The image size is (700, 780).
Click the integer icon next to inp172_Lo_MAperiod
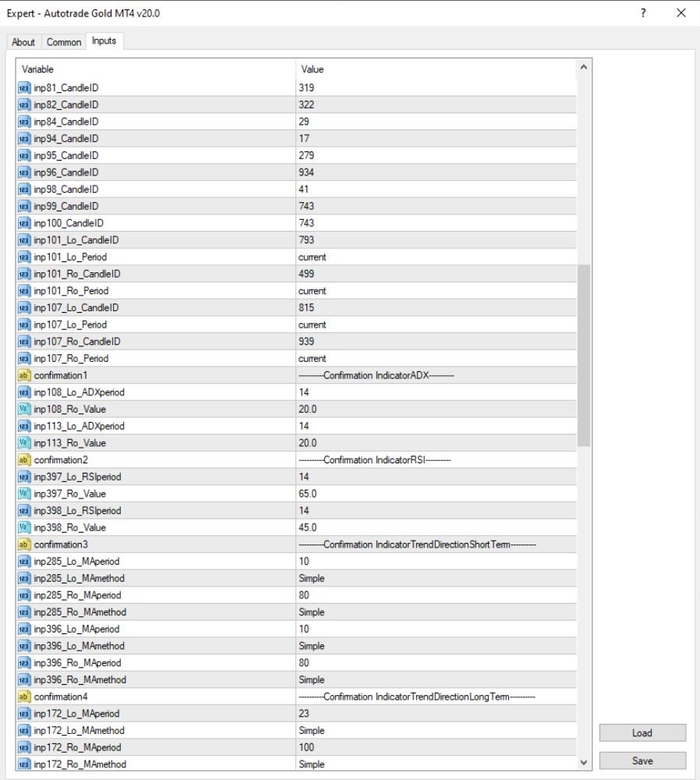[x=24, y=714]
